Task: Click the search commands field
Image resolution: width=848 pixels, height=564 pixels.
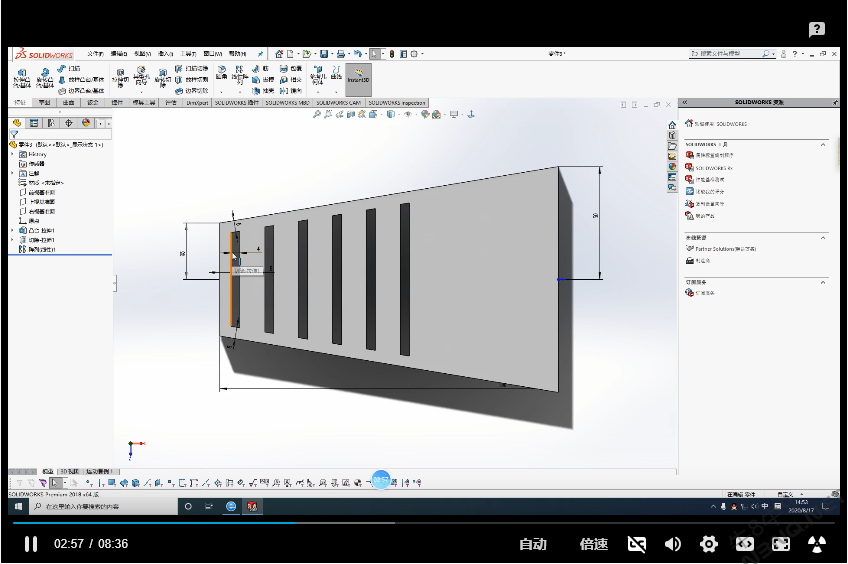Action: pos(733,54)
